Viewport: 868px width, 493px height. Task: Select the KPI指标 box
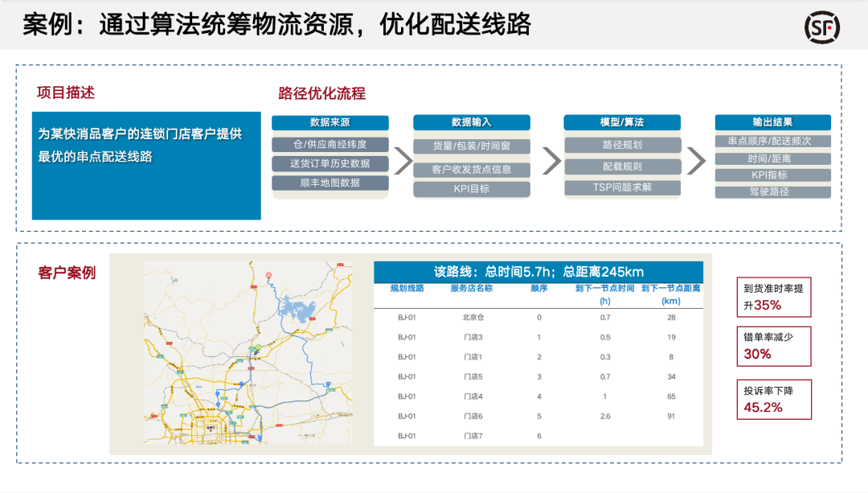(773, 175)
